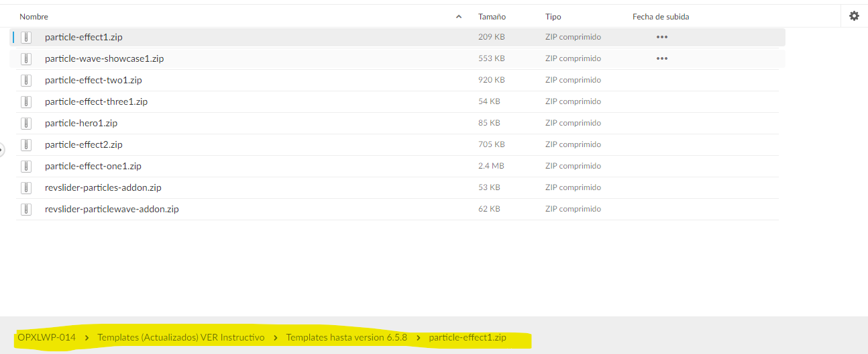This screenshot has width=868, height=354.
Task: Open Templates (Actualizados) VER Instructivo breadcrumb
Action: (x=181, y=337)
